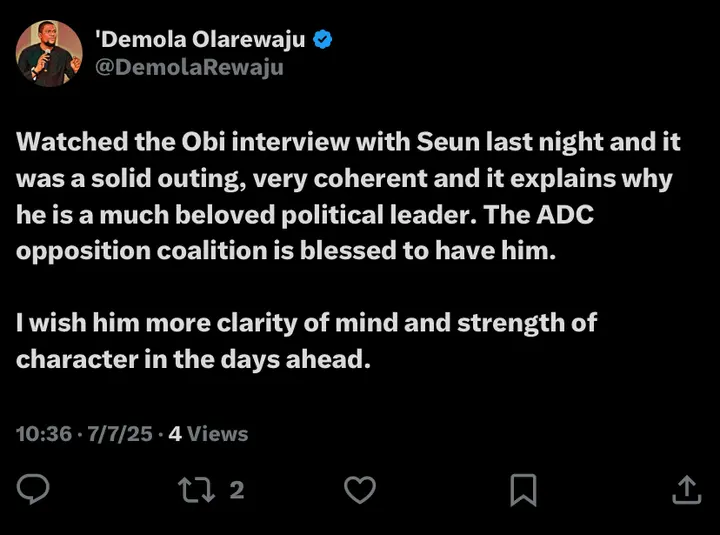
Task: Click the blue verified badge
Action: 324,41
